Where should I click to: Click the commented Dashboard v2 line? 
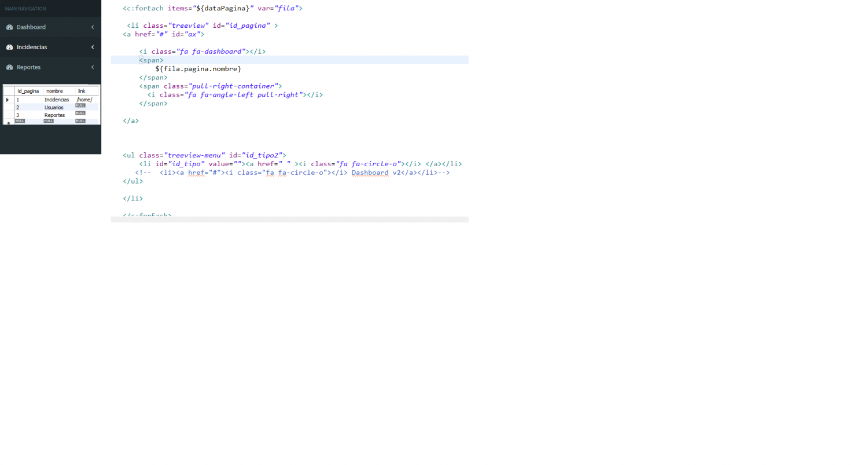pyautogui.click(x=292, y=173)
